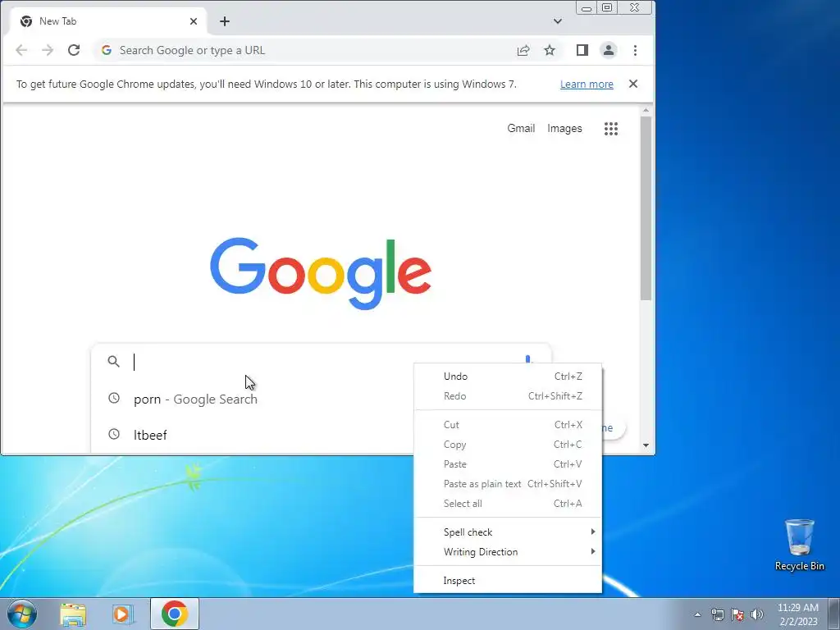This screenshot has height=630, width=840.
Task: Click the magnifier icon in search box
Action: click(113, 362)
